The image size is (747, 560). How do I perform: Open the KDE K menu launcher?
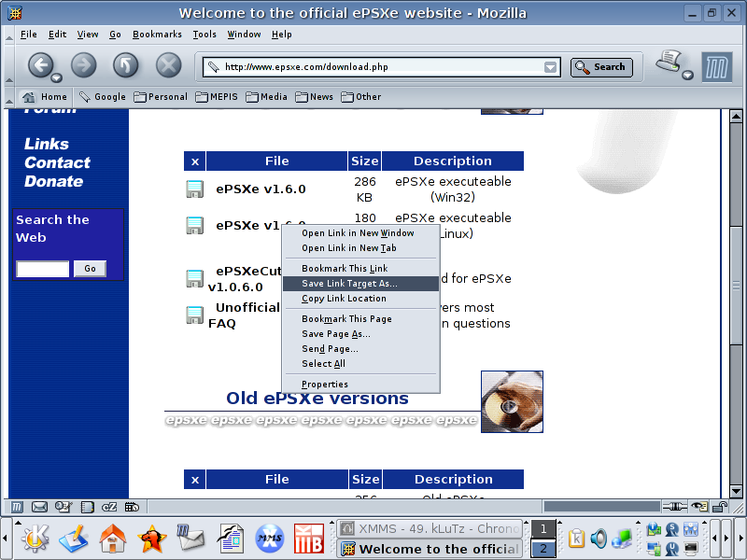pos(35,539)
